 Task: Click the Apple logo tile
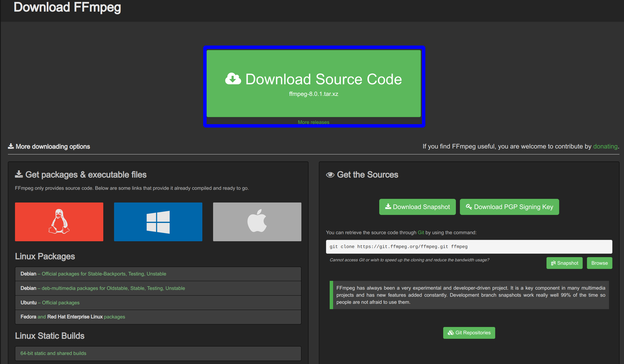pos(257,222)
